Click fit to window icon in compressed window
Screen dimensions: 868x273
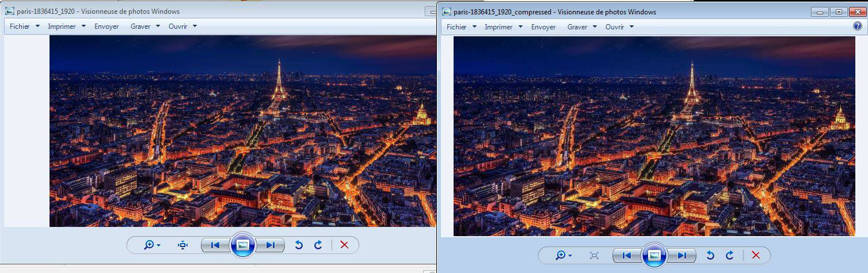(595, 255)
